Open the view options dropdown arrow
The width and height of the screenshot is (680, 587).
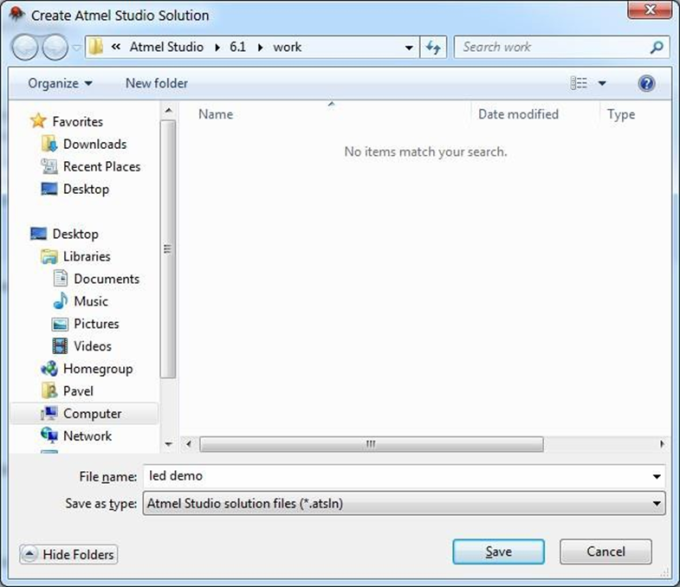(602, 83)
